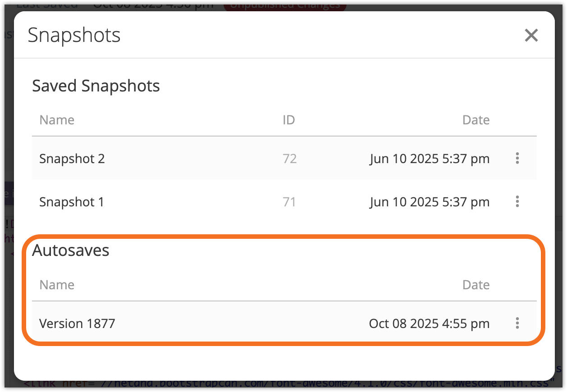Viewport: 567px width, 392px height.
Task: Click the Saved Snapshots section heading
Action: pos(96,86)
